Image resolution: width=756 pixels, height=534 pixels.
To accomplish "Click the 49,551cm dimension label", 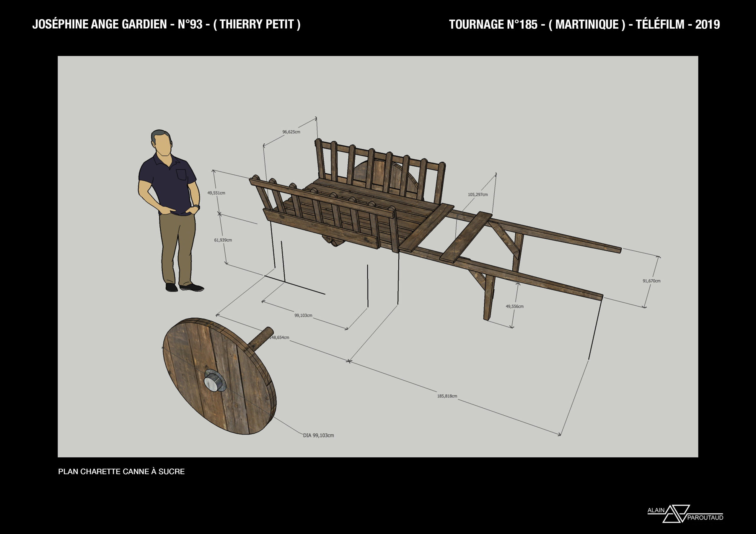I will [x=216, y=193].
